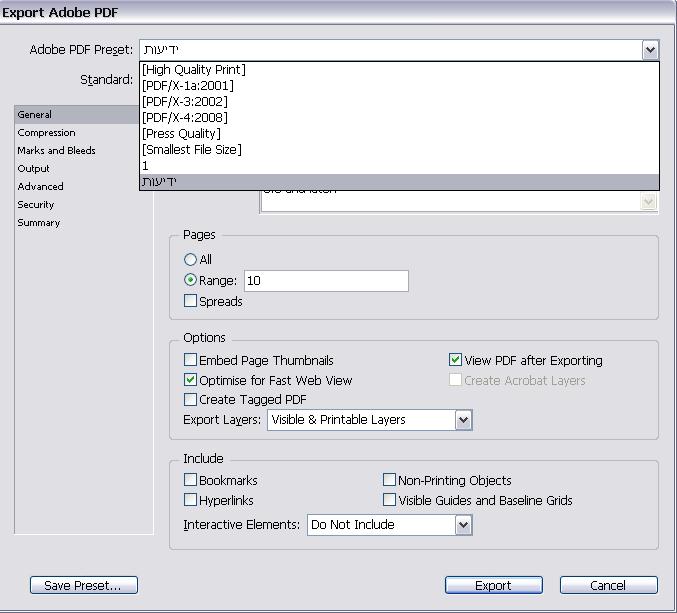
Task: Select the Smallest File Size preset
Action: [191, 150]
